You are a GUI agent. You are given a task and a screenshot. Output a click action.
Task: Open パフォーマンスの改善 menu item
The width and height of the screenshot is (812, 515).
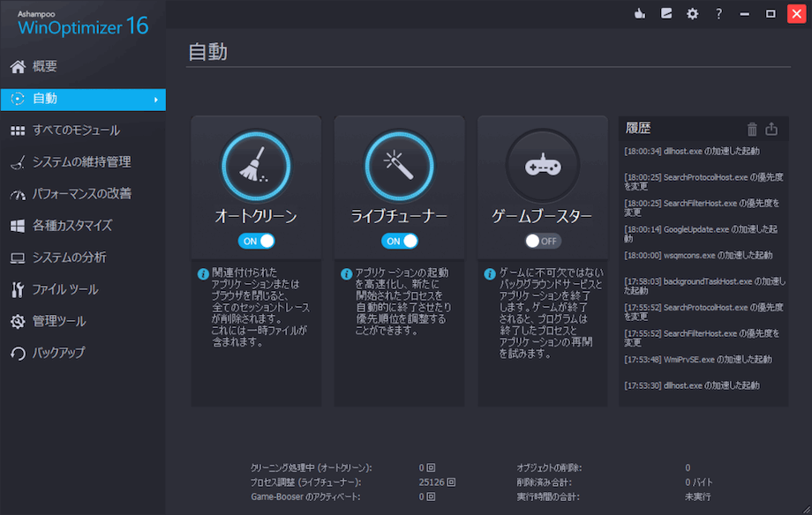click(83, 194)
